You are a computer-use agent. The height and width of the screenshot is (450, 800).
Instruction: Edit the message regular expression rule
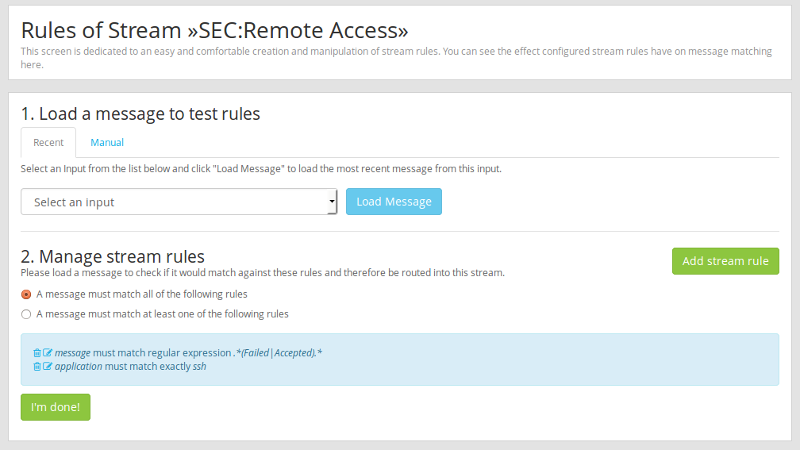pyautogui.click(x=47, y=353)
